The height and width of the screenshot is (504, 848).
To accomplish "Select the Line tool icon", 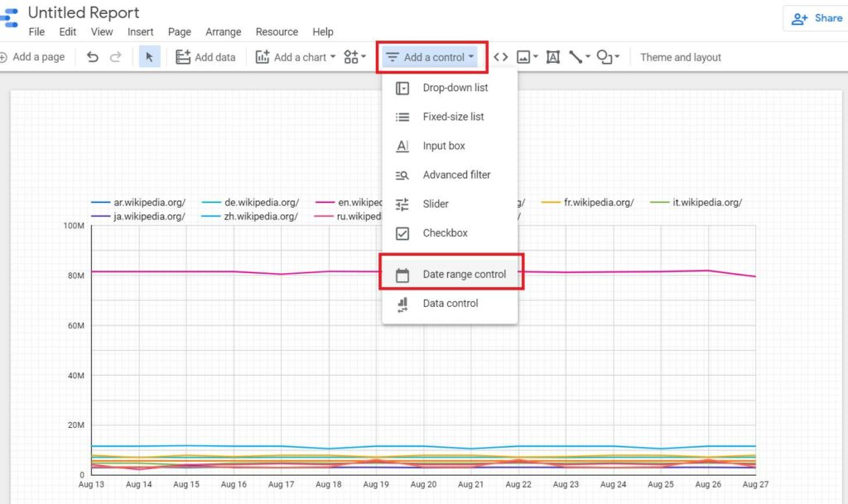I will (576, 57).
